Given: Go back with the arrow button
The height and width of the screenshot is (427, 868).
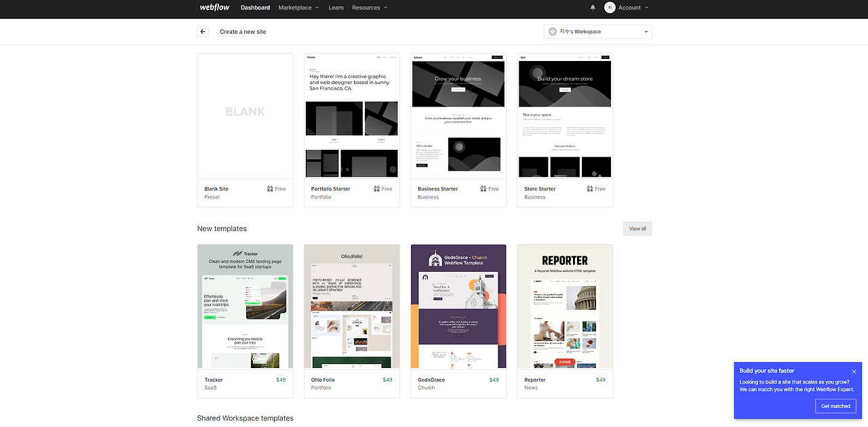Looking at the screenshot, I should (x=203, y=32).
